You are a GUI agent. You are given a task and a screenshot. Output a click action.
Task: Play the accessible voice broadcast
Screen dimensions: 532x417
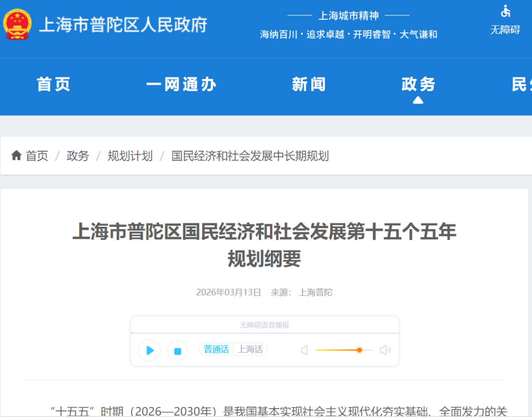click(149, 350)
